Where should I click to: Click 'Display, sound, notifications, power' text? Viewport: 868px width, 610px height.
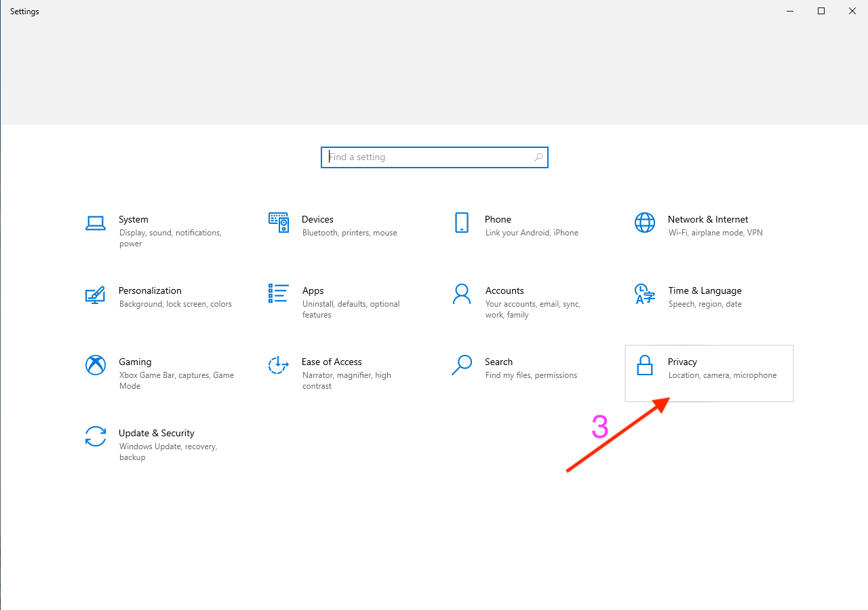click(x=170, y=238)
